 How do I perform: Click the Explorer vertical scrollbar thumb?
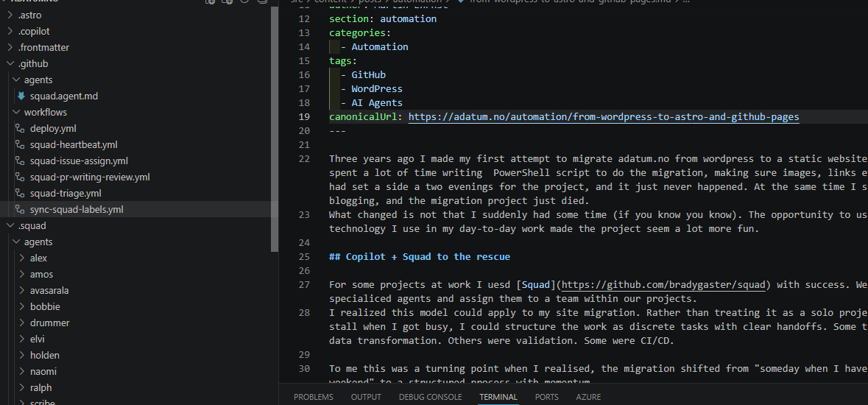coord(275,130)
